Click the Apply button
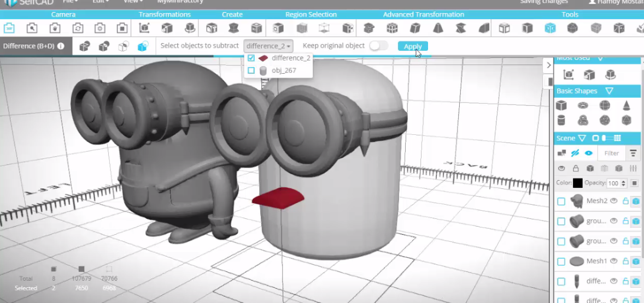This screenshot has width=644, height=303. coord(413,46)
